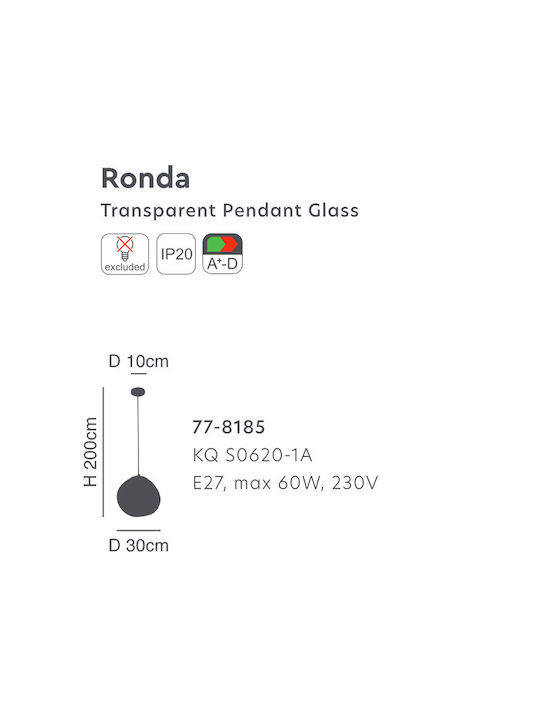Click the H 200cm height label

click(x=90, y=452)
